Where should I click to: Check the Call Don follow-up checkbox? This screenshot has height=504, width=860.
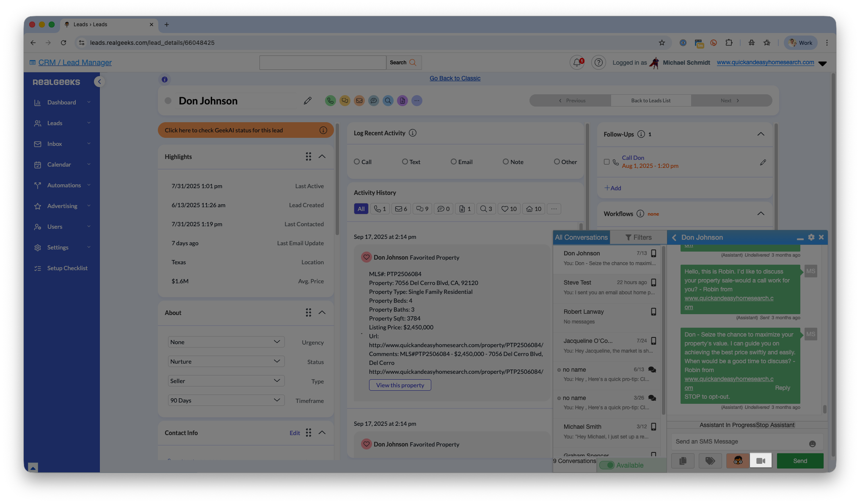[606, 162]
